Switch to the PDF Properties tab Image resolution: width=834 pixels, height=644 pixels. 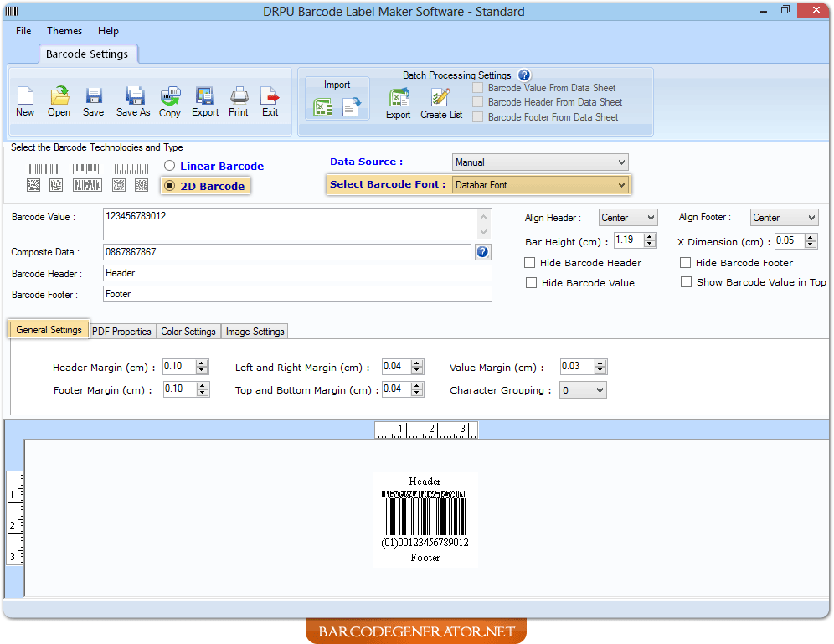tap(121, 332)
